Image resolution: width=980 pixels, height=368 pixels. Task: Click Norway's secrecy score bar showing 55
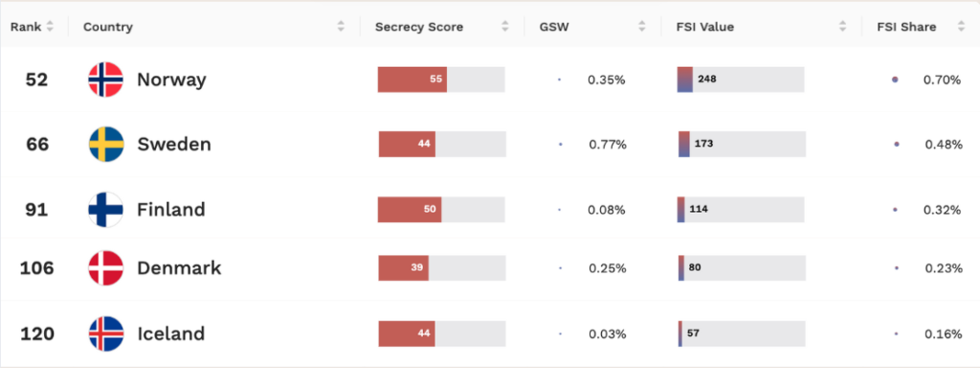[x=441, y=80]
